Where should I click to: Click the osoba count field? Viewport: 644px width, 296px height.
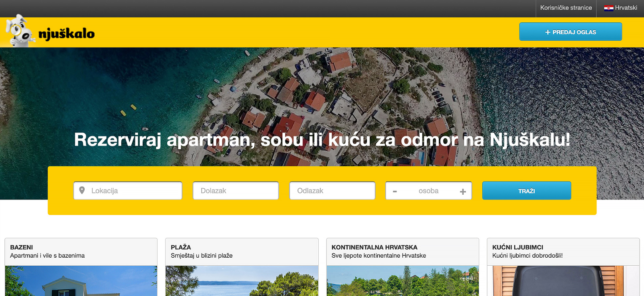(x=428, y=191)
